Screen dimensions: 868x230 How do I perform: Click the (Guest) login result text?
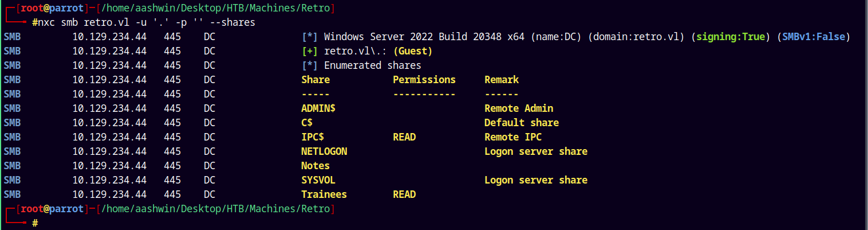tap(413, 51)
